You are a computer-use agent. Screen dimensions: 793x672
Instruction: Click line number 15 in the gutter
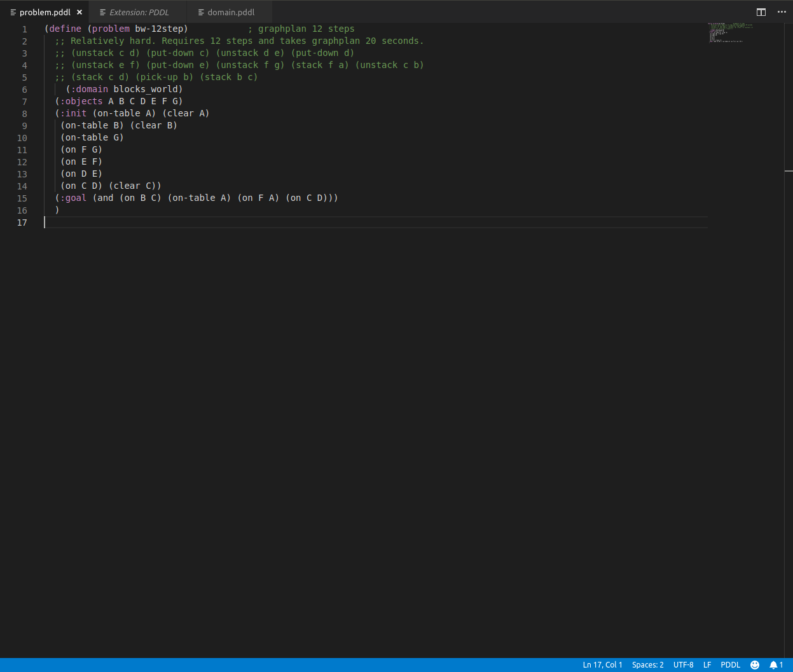point(22,198)
